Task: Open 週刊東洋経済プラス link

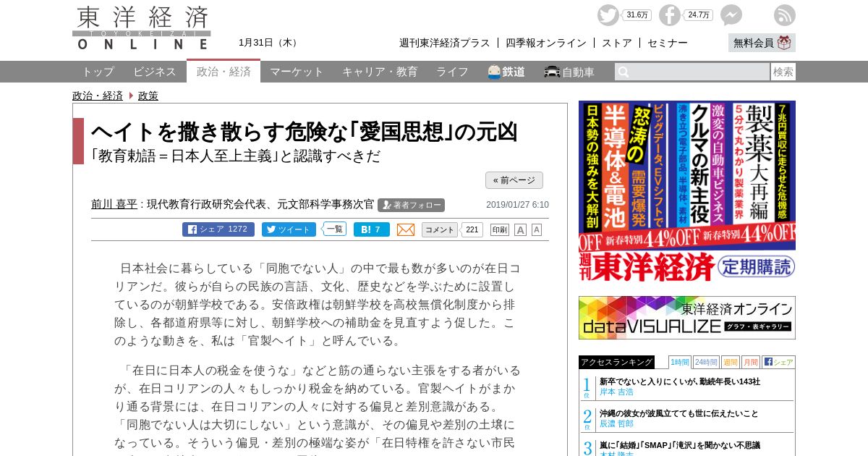Action: (445, 43)
